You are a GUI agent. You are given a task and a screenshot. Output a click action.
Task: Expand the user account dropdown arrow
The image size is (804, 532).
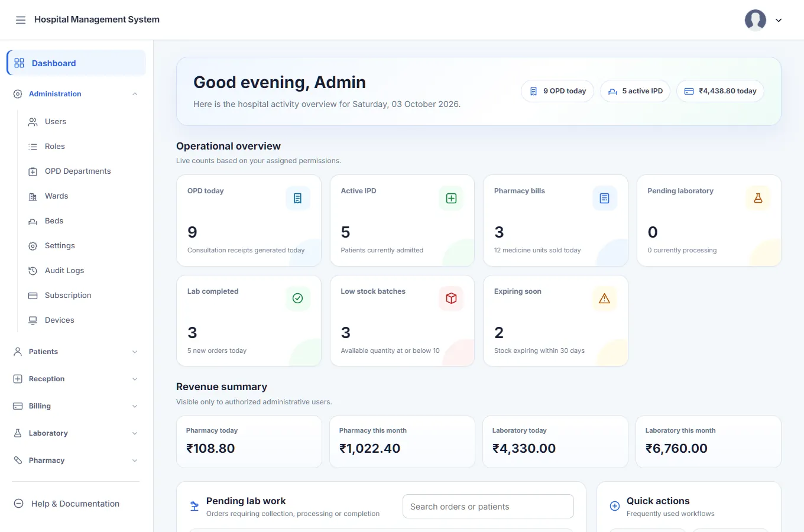click(x=779, y=20)
